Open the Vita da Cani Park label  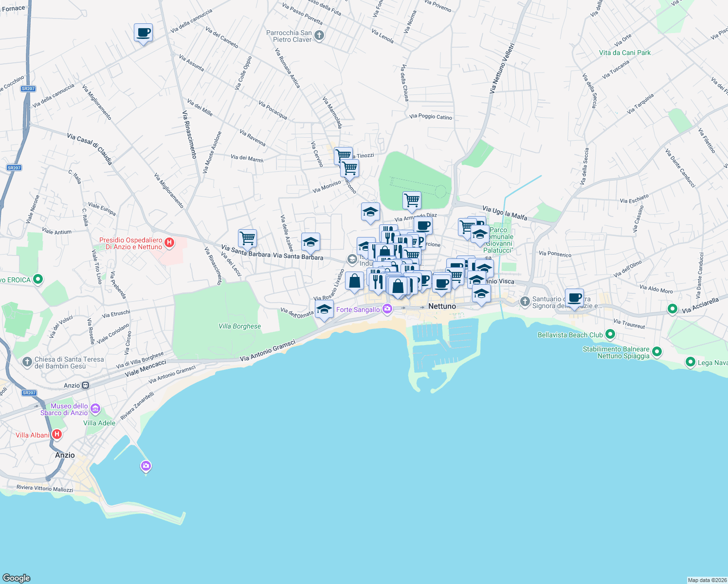pyautogui.click(x=625, y=53)
